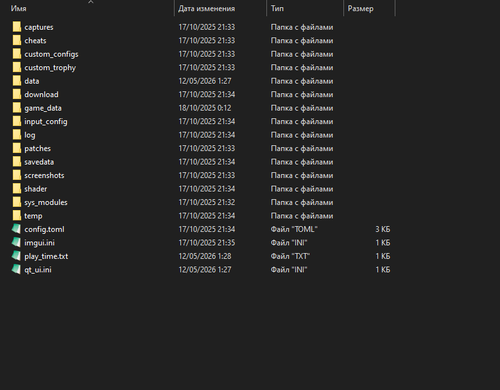
Task: Click the cheats folder icon
Action: (x=17, y=40)
